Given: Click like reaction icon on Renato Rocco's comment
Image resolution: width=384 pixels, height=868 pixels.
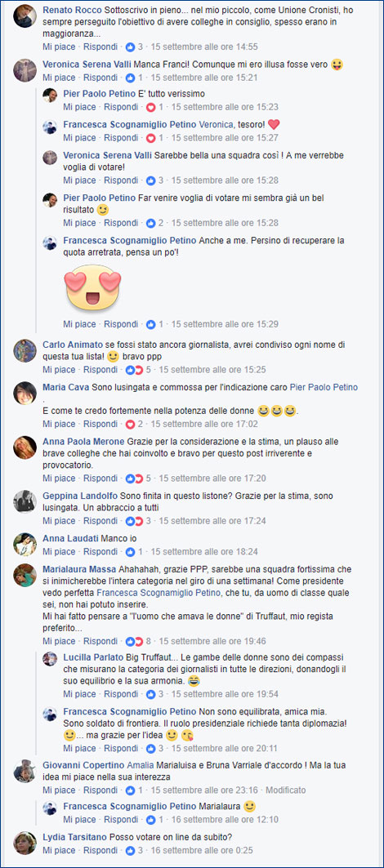Looking at the screenshot, I should click(131, 47).
